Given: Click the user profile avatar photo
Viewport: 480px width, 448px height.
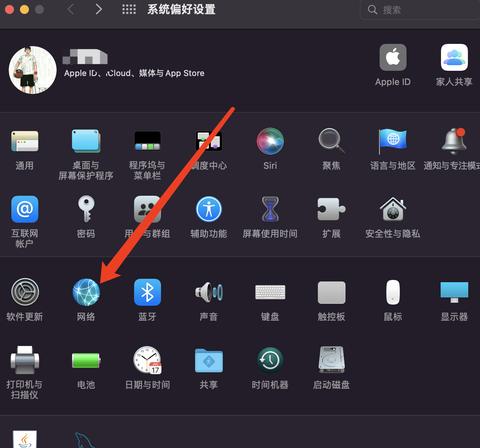Looking at the screenshot, I should tap(33, 70).
